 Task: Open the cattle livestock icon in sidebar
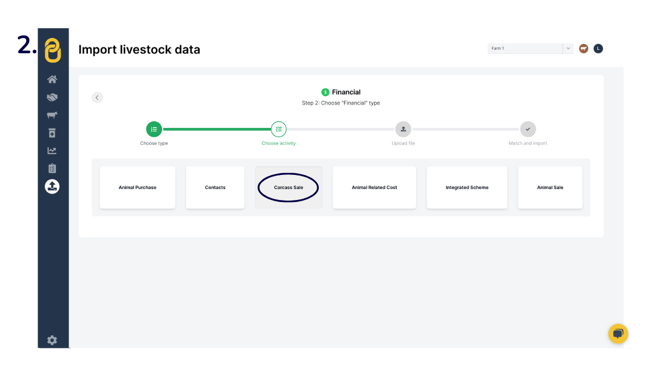(x=52, y=115)
